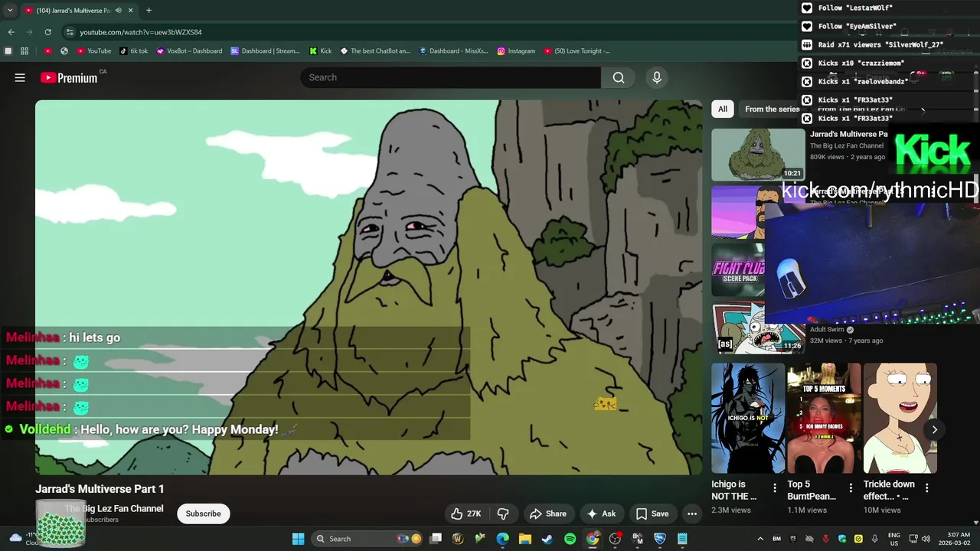Open Ichigo is NOT THE short
Screen dimensions: 980x551
coord(748,418)
